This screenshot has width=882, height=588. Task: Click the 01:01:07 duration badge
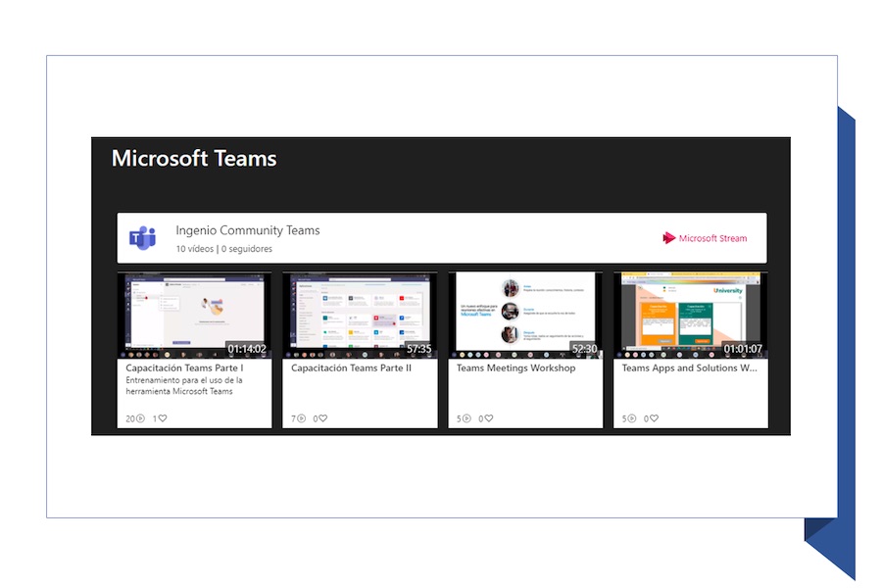click(x=743, y=349)
